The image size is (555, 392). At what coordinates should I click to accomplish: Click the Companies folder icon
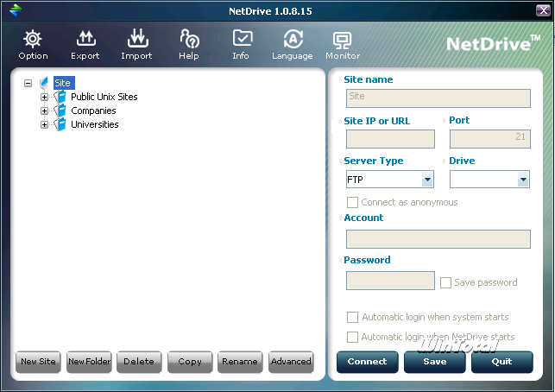coord(60,111)
